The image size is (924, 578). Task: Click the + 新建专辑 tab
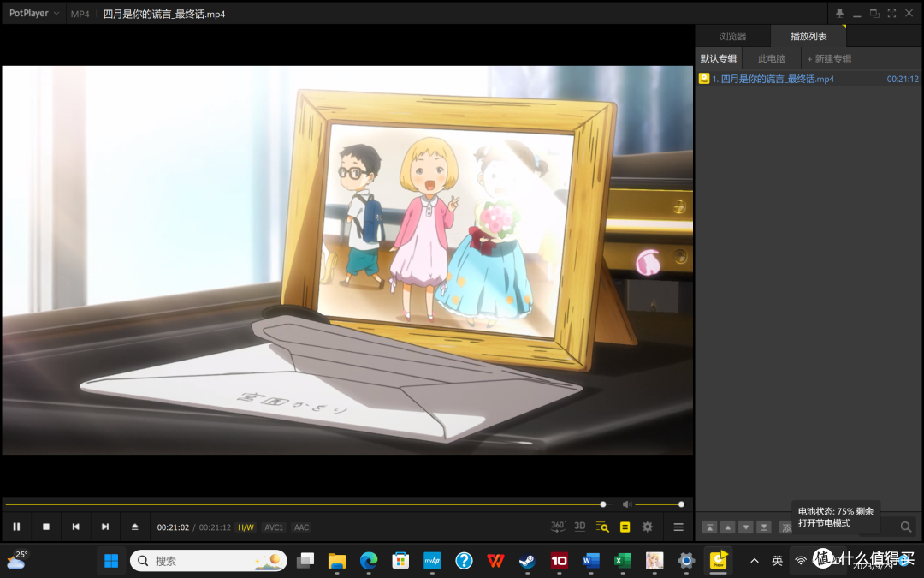pyautogui.click(x=829, y=58)
